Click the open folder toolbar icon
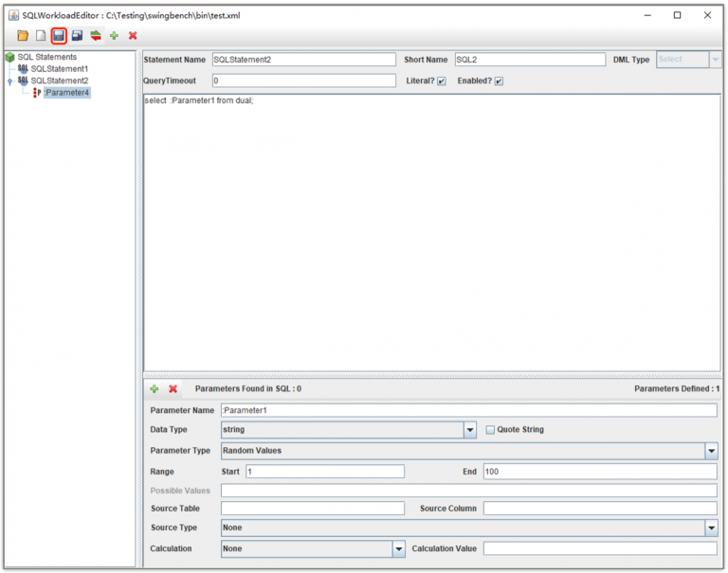This screenshot has width=728, height=573. click(23, 36)
